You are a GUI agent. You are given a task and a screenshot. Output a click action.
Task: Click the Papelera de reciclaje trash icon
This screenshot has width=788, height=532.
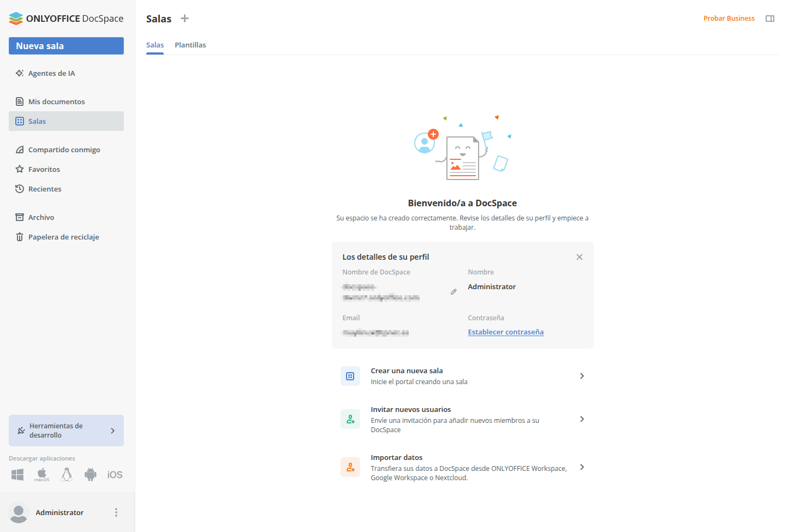click(x=20, y=237)
